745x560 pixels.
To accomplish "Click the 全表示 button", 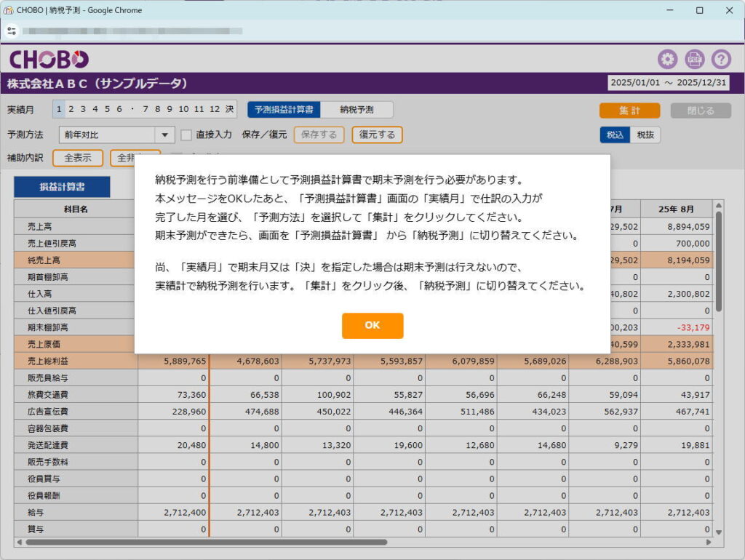I will 77,158.
